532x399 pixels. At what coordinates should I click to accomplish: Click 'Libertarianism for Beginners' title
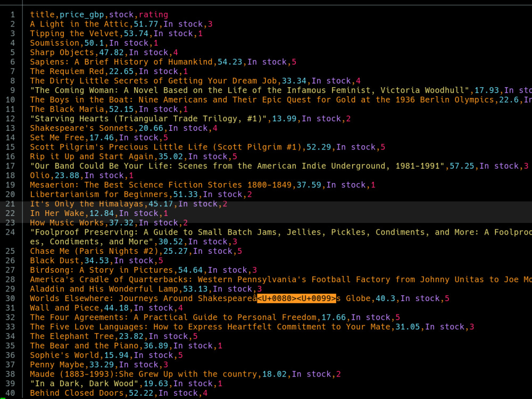99,195
